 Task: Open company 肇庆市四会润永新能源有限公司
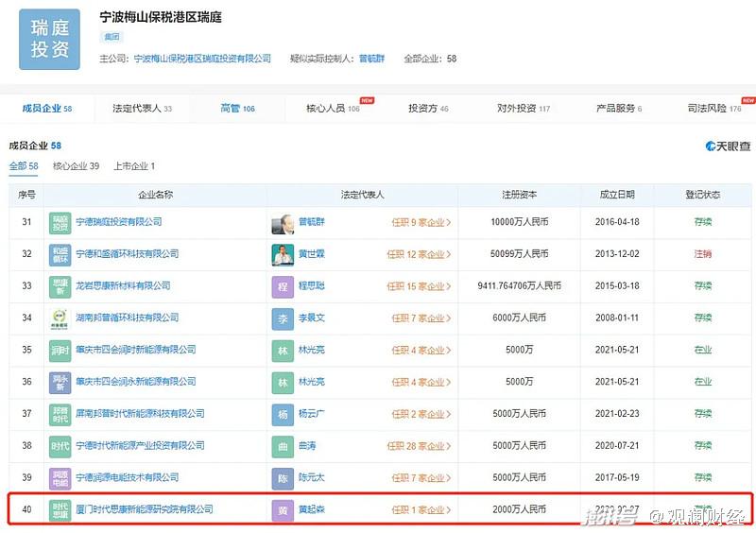[x=136, y=381]
